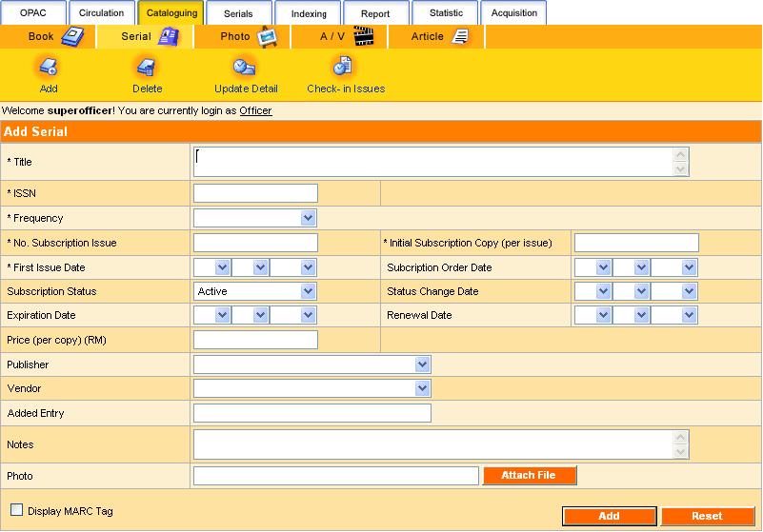
Task: Select the Photo category icon
Action: [x=266, y=37]
